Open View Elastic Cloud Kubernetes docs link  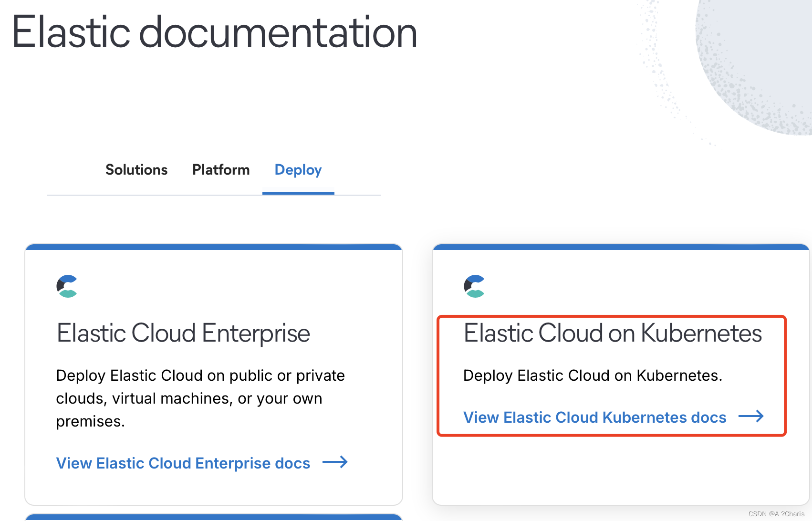pyautogui.click(x=594, y=417)
